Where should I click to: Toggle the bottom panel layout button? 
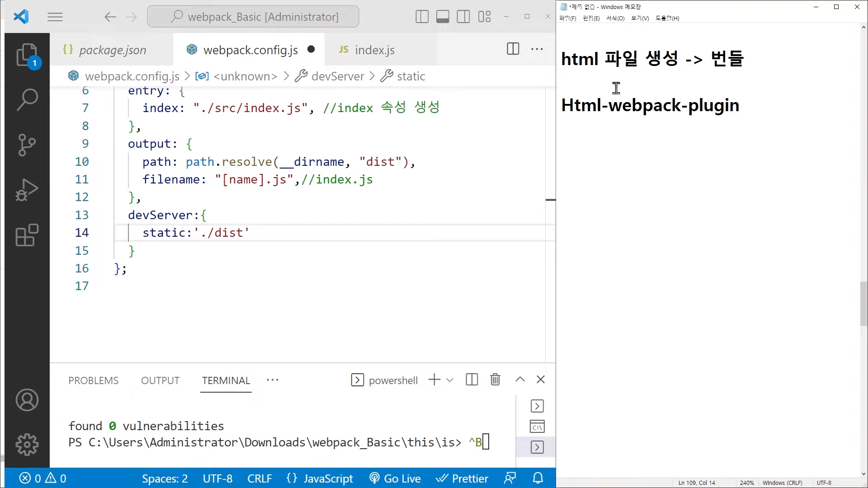tap(443, 17)
